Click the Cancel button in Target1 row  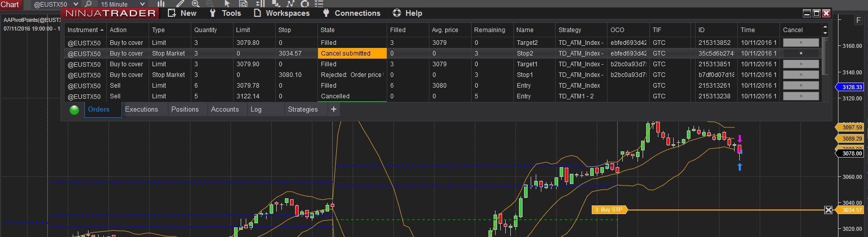pyautogui.click(x=801, y=64)
